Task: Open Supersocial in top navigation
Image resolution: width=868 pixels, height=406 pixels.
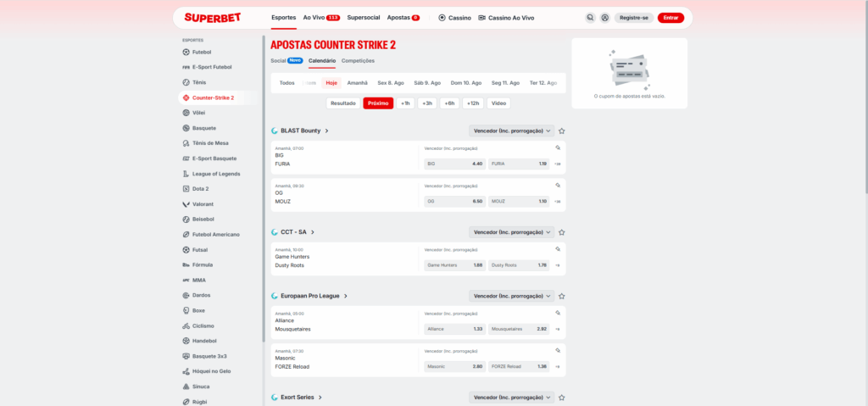Action: [x=364, y=18]
